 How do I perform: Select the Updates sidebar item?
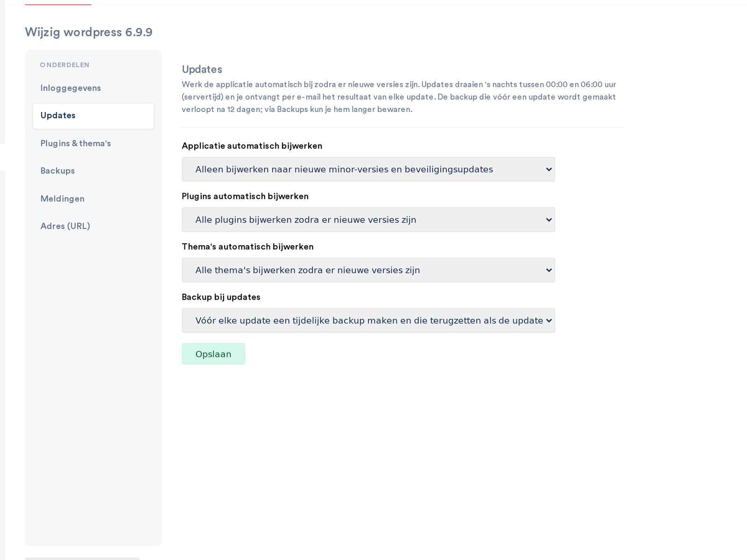click(x=93, y=116)
